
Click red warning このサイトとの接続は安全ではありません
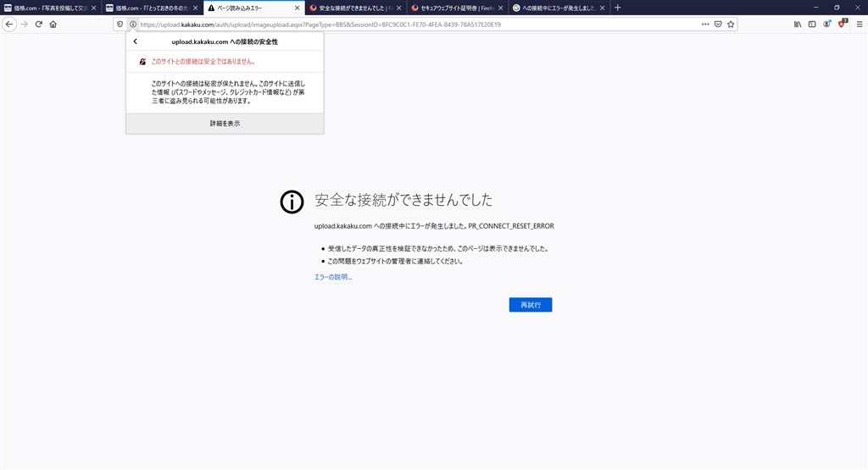(203, 62)
